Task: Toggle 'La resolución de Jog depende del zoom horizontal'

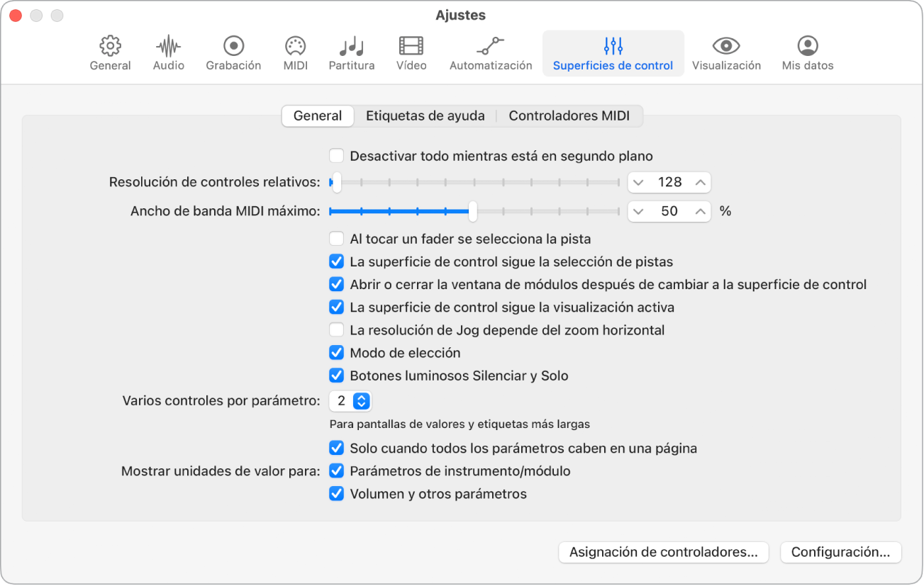Action: 336,329
